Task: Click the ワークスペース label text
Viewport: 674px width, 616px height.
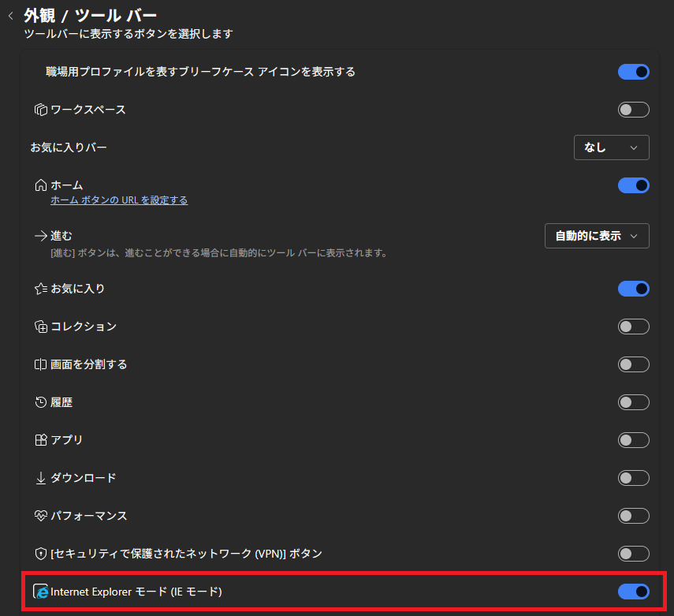Action: tap(88, 110)
